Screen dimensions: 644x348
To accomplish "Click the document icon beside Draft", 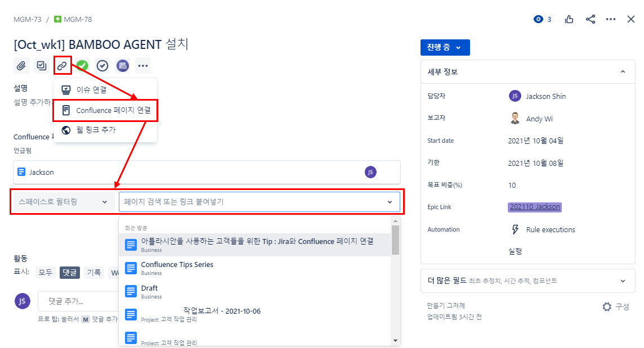I will 131,292.
